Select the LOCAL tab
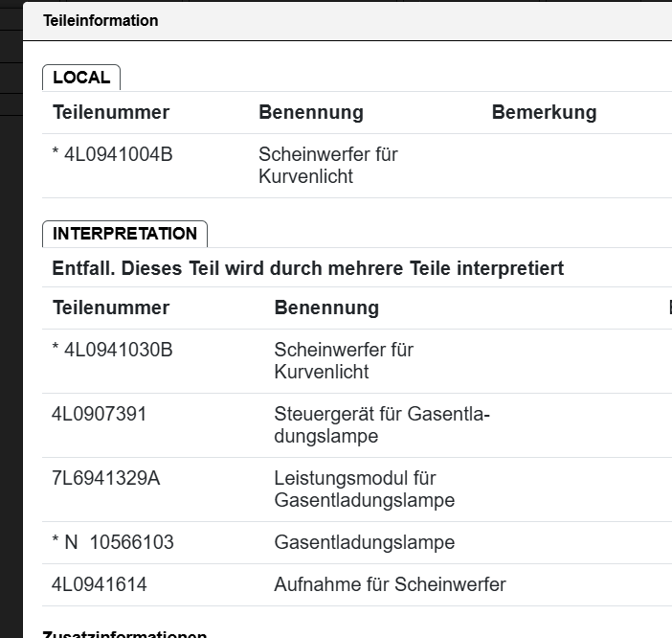672x638 pixels. point(81,78)
